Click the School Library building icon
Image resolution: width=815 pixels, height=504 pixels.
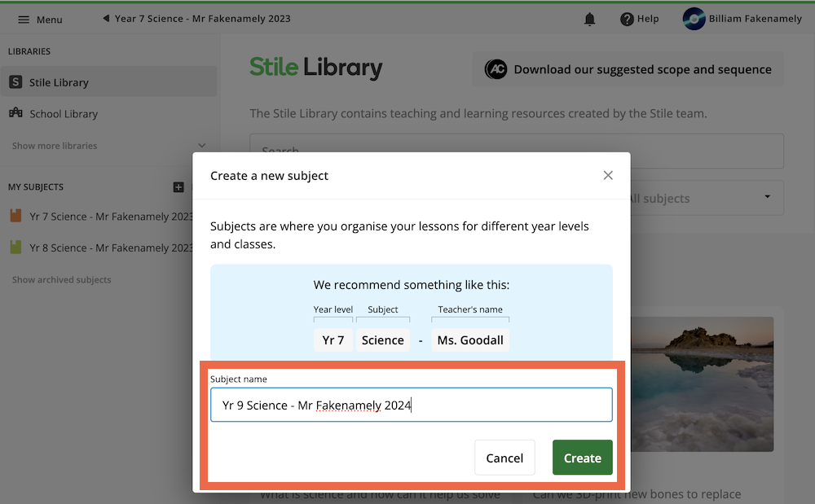pyautogui.click(x=15, y=113)
